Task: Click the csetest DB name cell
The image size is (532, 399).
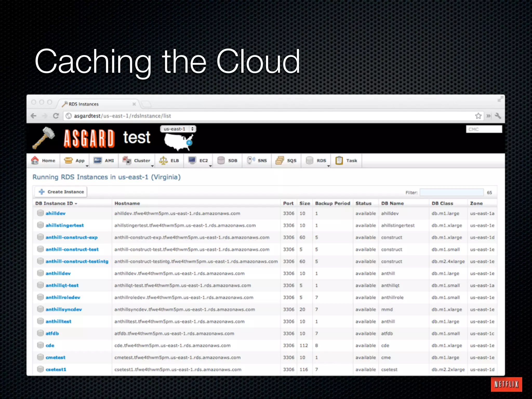Action: (389, 369)
